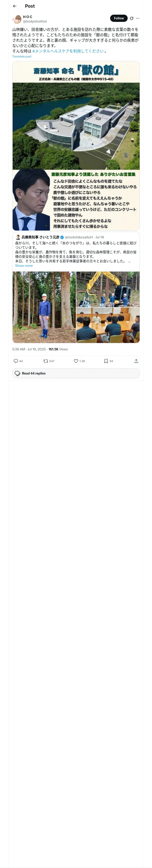The height and width of the screenshot is (868, 152).
Task: Click the share upload icon
Action: pyautogui.click(x=136, y=361)
